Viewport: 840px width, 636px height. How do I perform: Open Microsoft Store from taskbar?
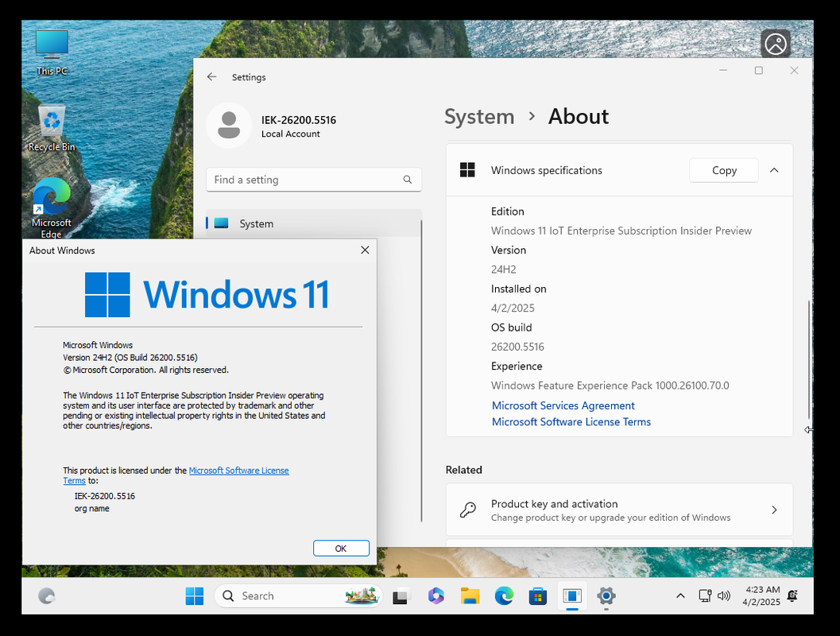(537, 595)
